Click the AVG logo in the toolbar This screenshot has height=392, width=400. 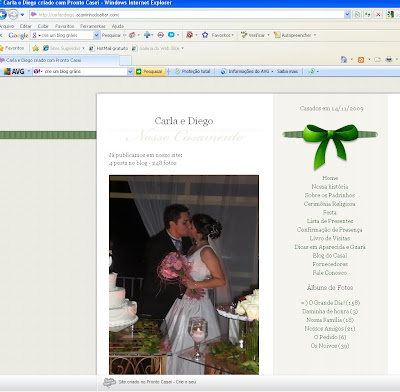tap(14, 72)
